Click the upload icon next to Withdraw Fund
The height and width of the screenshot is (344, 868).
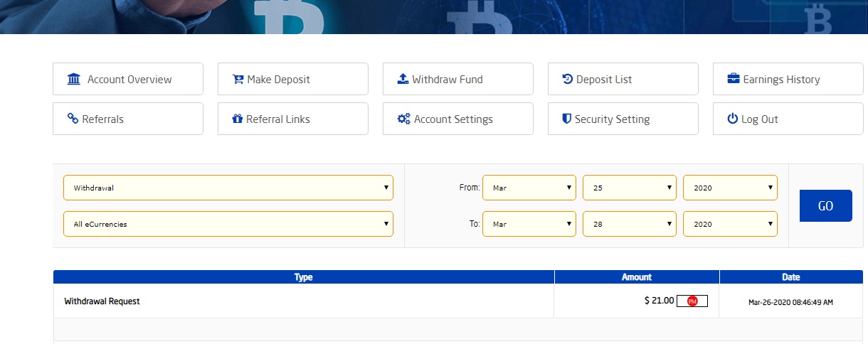point(403,79)
